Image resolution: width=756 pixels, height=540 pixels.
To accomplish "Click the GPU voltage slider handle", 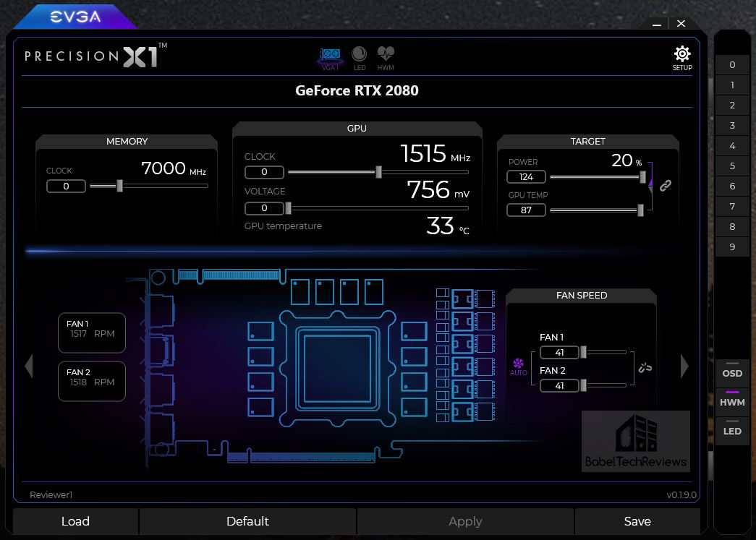I will pos(289,208).
